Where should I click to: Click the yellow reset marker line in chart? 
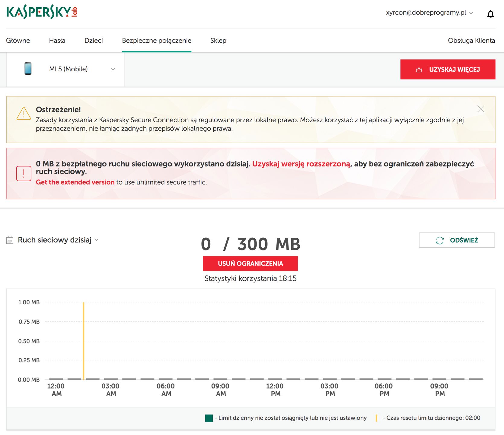84,340
